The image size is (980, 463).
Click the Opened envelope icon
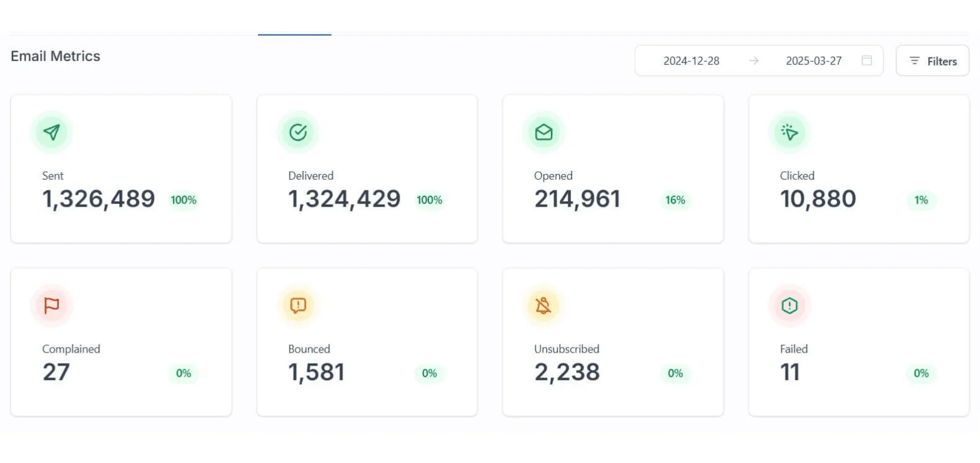[x=544, y=132]
